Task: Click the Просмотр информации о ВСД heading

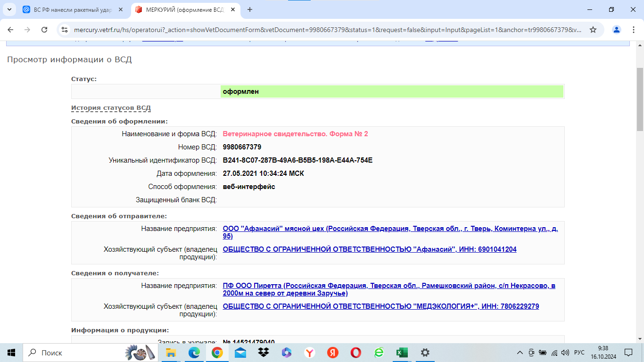Action: click(69, 59)
